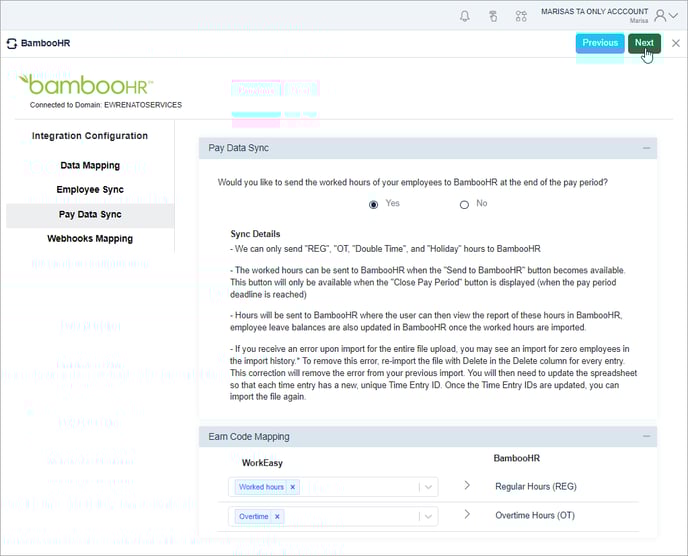Collapse the Pay Data Sync section
The width and height of the screenshot is (688, 556).
pyautogui.click(x=646, y=148)
